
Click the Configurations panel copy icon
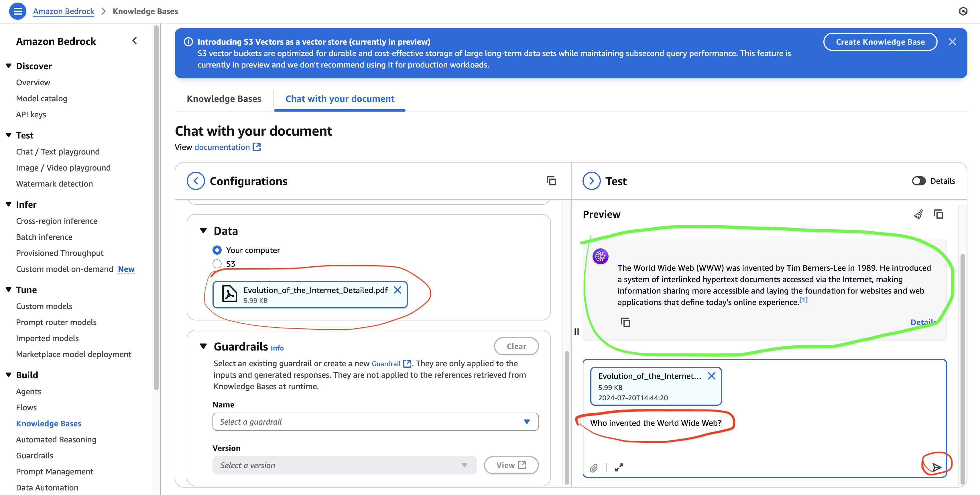[551, 181]
